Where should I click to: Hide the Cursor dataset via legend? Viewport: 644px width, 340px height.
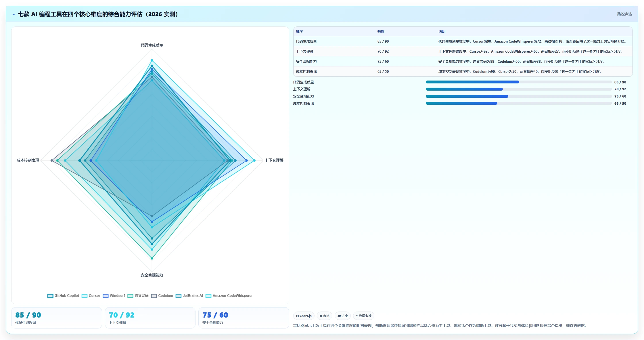click(x=91, y=296)
